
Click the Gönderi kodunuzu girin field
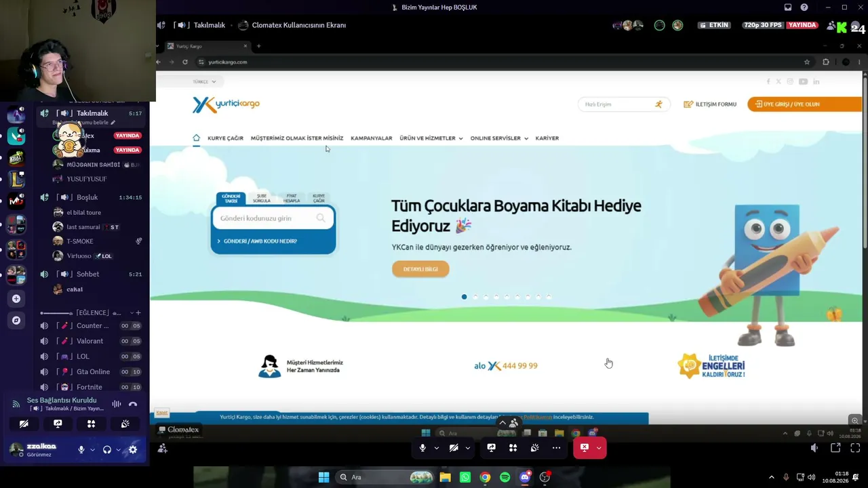(273, 218)
